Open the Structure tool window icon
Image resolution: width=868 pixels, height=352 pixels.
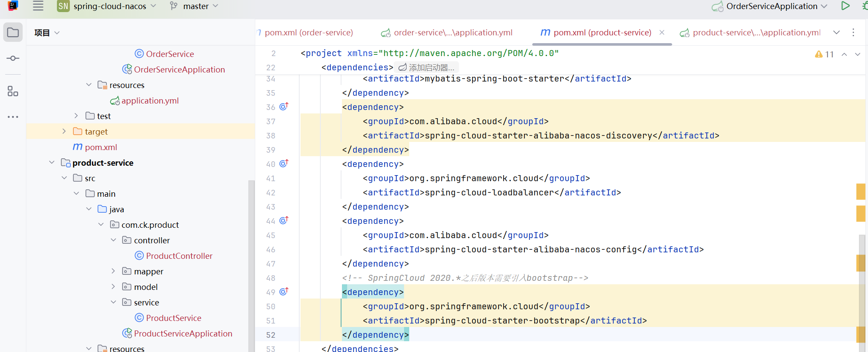13,91
